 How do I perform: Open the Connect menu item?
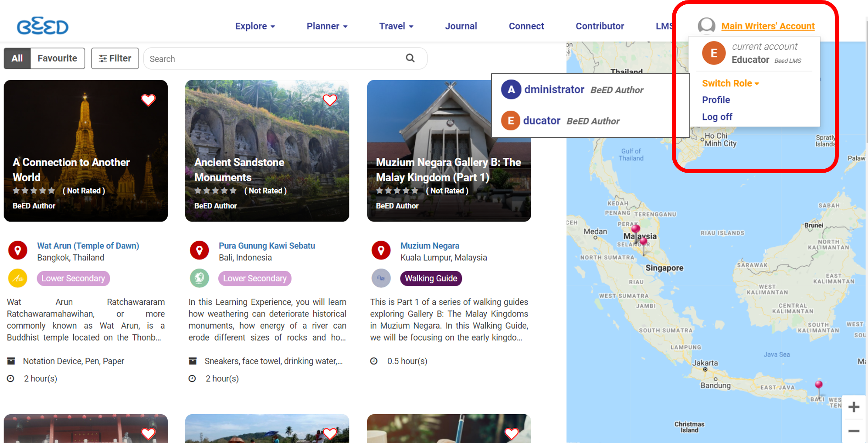click(526, 26)
